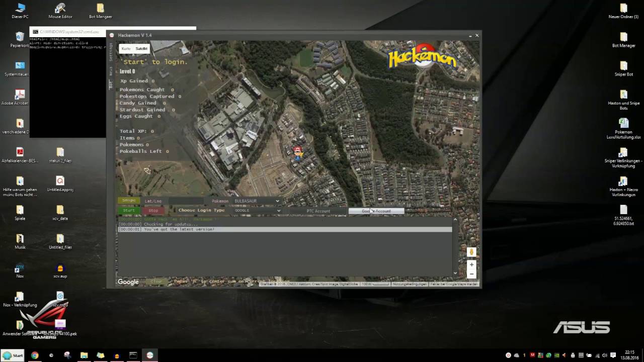Open the Sniper Bot folder icon

coord(623,69)
